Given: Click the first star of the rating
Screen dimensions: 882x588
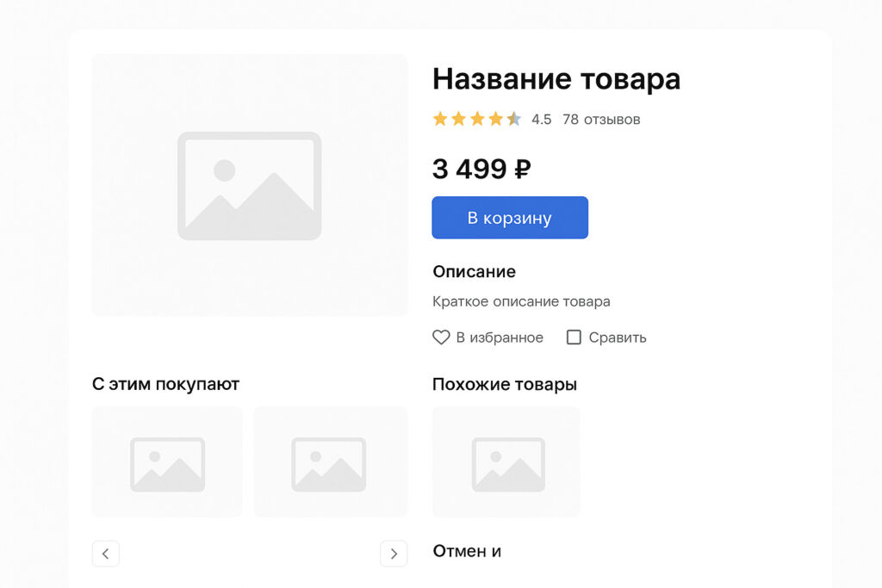Looking at the screenshot, I should coord(440,119).
